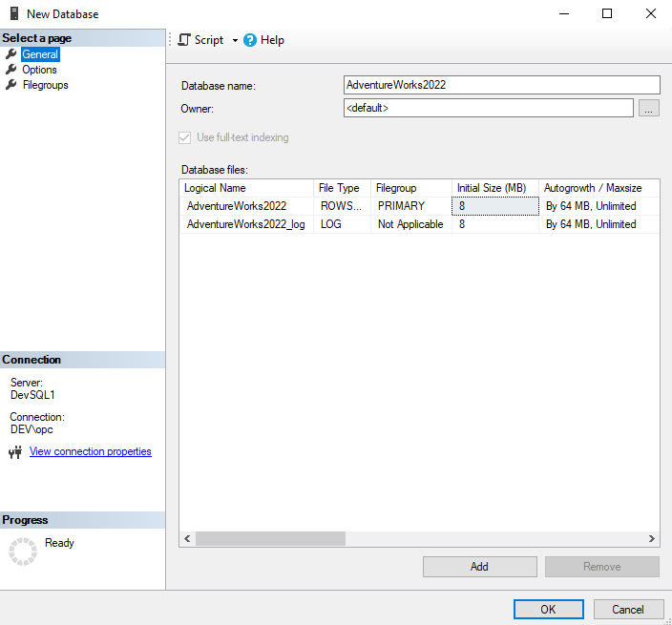The height and width of the screenshot is (625, 672).
Task: Click the Initial Size (MB) column header
Action: 495,188
